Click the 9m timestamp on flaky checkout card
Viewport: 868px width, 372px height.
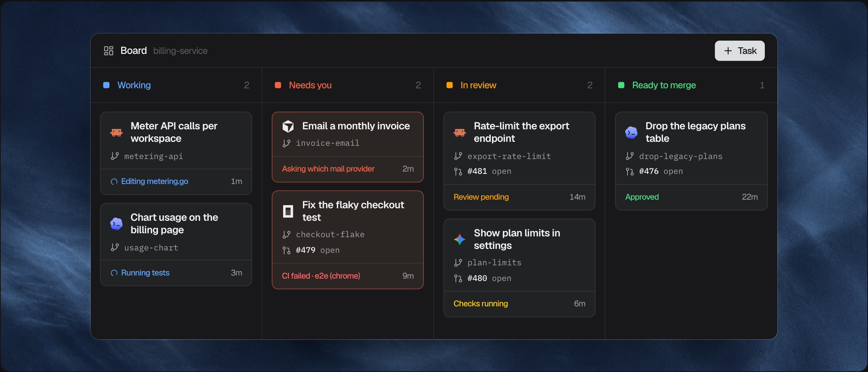pyautogui.click(x=408, y=276)
